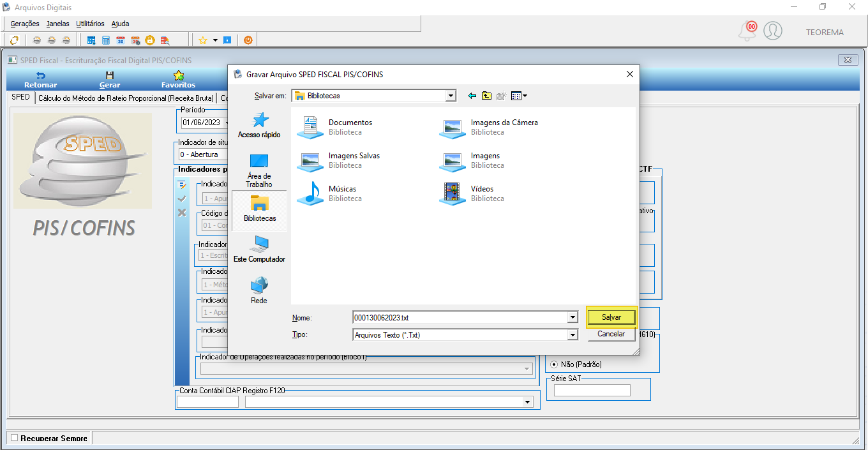Open the Gerações menu
This screenshot has height=450, width=868.
pos(25,24)
